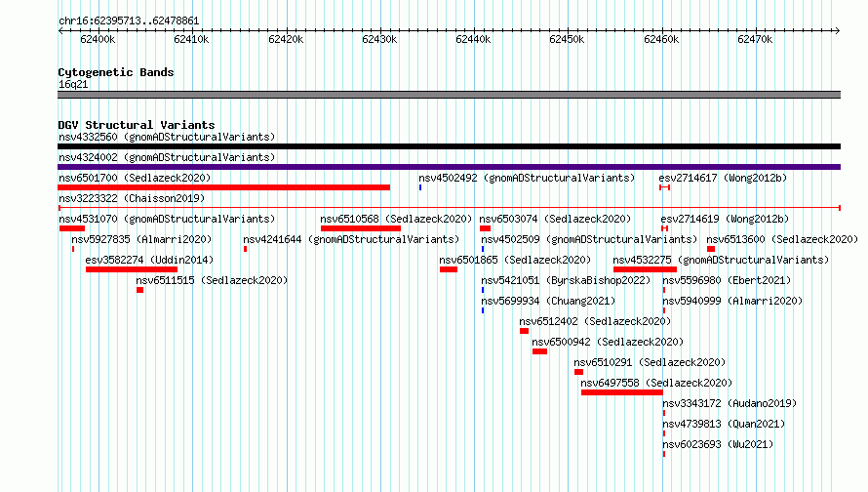Click nsv4502509 gnomAD variant label
The height and width of the screenshot is (492, 868).
point(589,239)
